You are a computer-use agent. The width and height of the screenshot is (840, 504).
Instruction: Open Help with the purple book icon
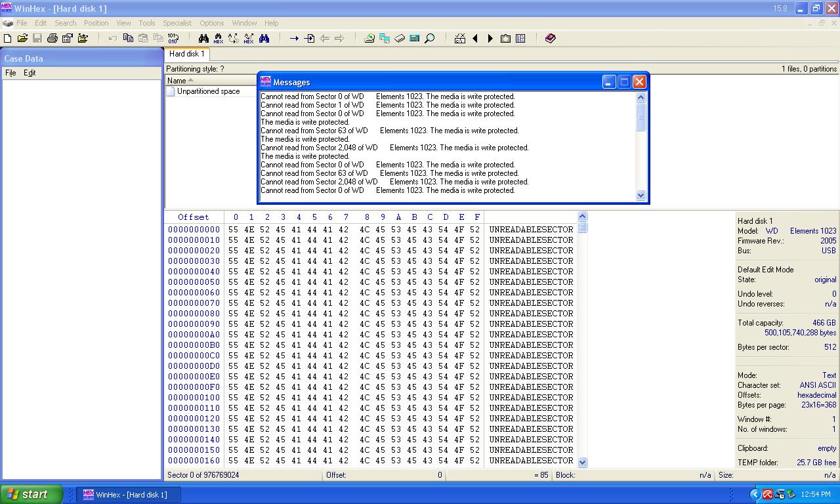coord(551,39)
